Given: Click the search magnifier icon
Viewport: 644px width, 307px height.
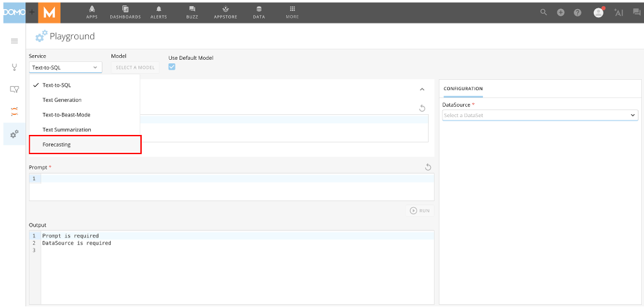Looking at the screenshot, I should 544,12.
